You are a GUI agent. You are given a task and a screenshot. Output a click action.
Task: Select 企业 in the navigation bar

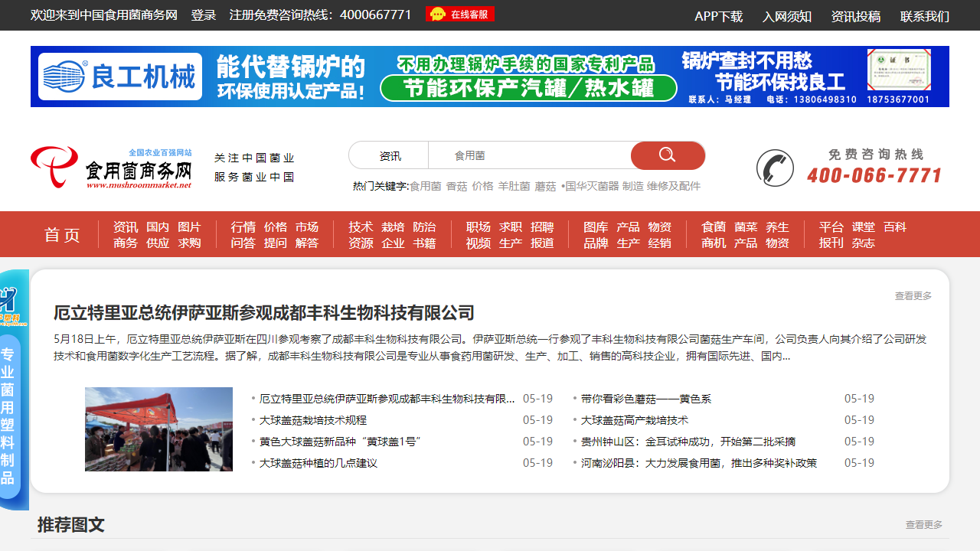click(x=393, y=243)
